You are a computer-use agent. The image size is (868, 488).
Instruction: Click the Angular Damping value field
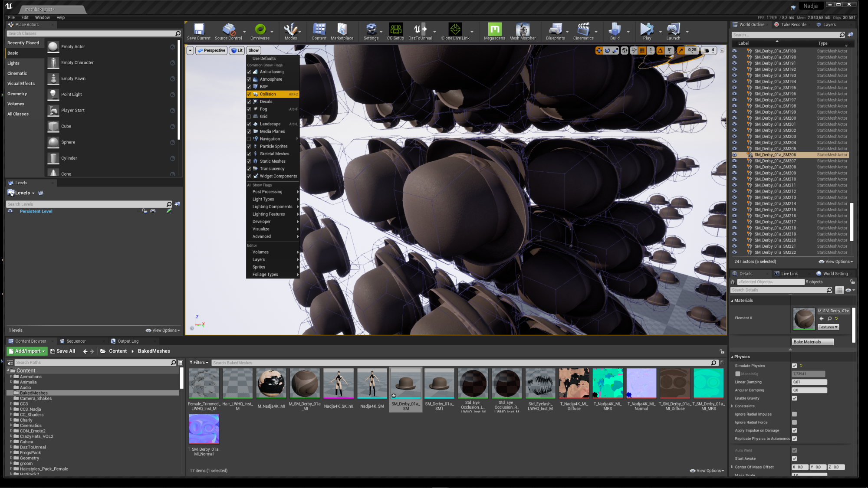[x=809, y=390]
